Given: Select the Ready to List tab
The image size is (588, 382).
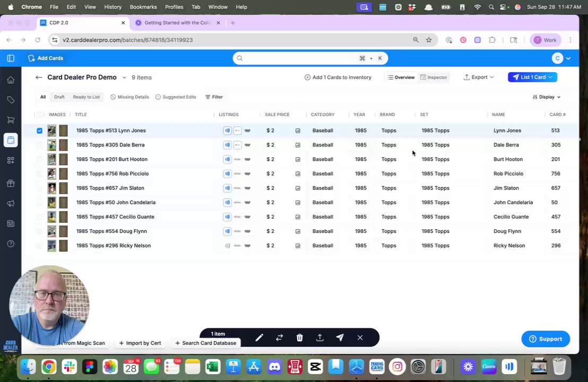Looking at the screenshot, I should pos(87,97).
